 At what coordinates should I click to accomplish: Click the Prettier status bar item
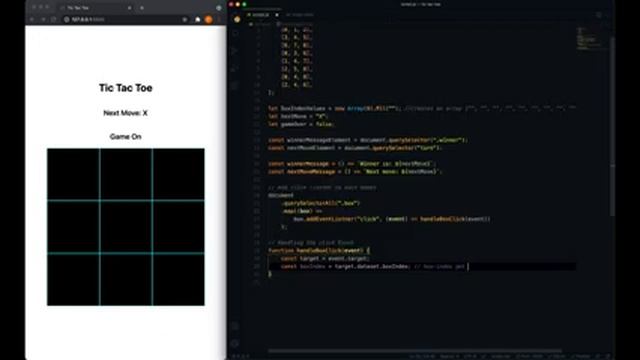[x=581, y=356]
